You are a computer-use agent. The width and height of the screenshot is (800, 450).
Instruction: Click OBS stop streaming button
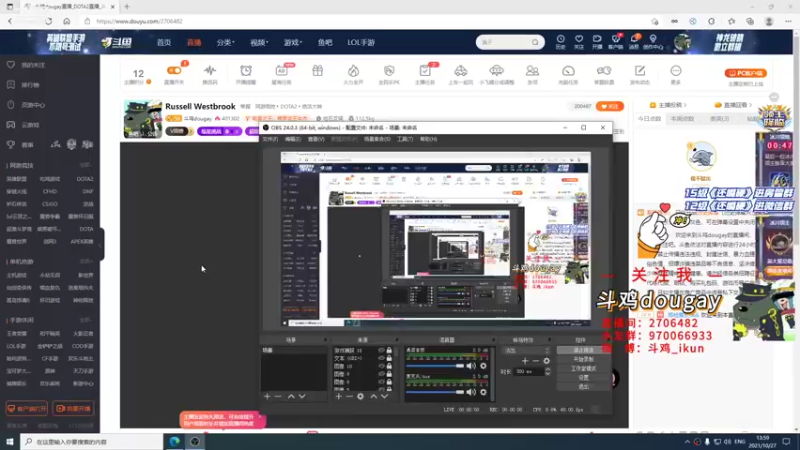[583, 351]
